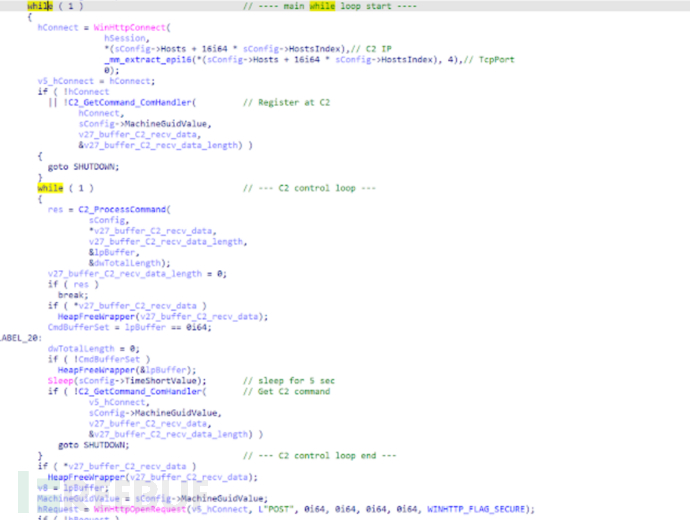Click the line 'v8 = lpBuffer;'

73,488
